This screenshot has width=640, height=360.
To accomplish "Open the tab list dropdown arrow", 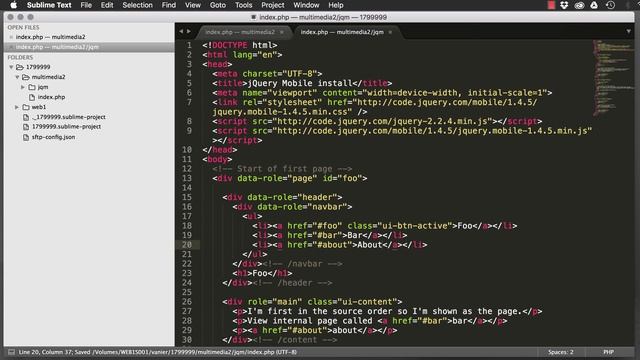I will click(x=629, y=31).
